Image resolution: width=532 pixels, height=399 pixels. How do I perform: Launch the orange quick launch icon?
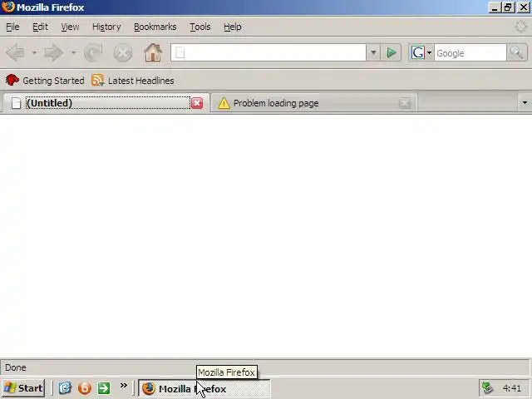coord(85,388)
